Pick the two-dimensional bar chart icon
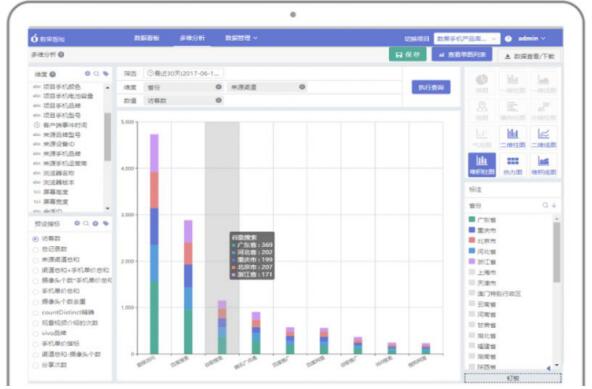The image size is (592, 389). tap(512, 137)
